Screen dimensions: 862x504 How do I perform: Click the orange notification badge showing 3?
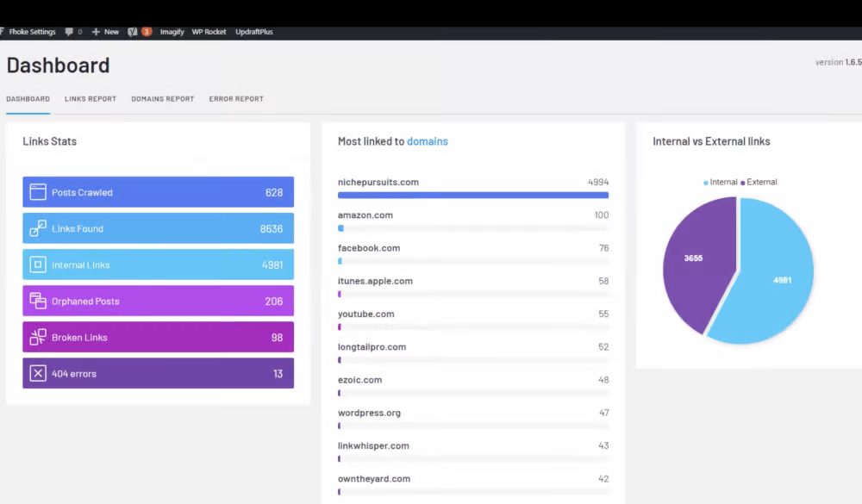147,32
